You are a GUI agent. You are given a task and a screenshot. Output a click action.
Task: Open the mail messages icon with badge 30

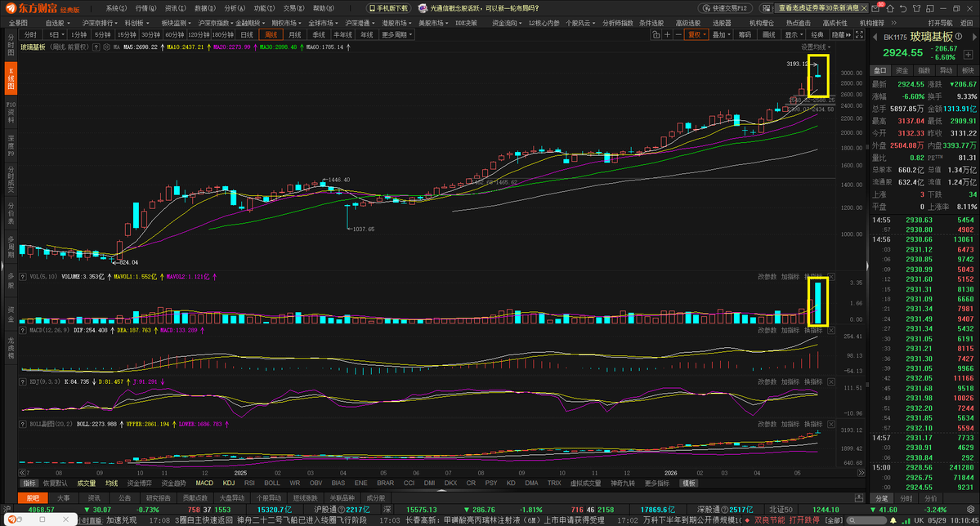[x=875, y=9]
